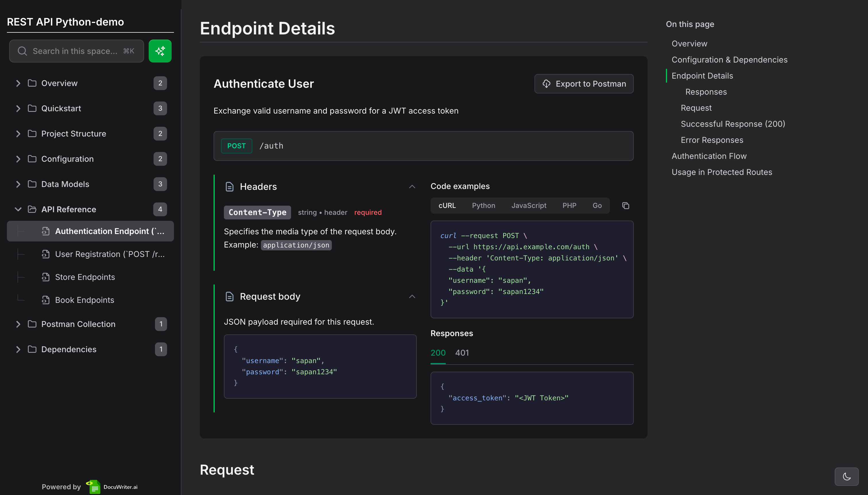
Task: Jump to Usage in Protected Routes
Action: (722, 172)
